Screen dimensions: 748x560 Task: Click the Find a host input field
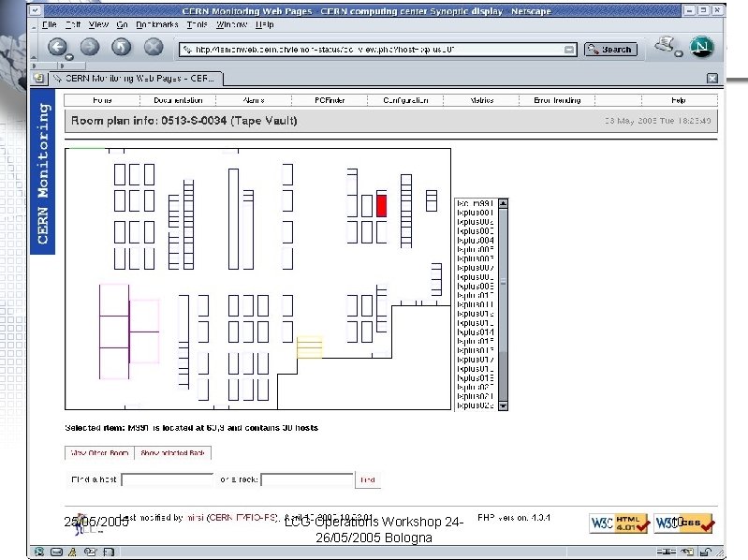coord(167,479)
